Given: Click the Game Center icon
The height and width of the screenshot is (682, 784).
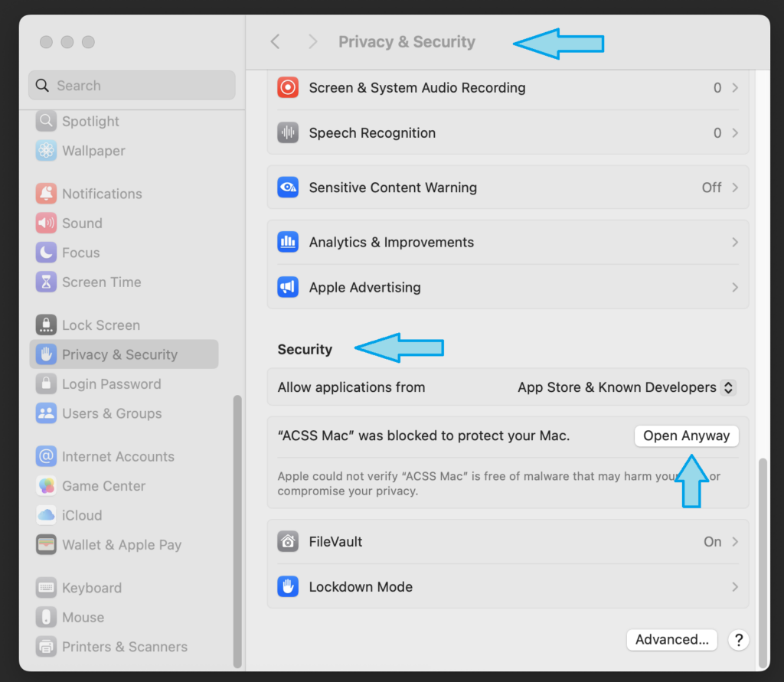Looking at the screenshot, I should [x=46, y=486].
